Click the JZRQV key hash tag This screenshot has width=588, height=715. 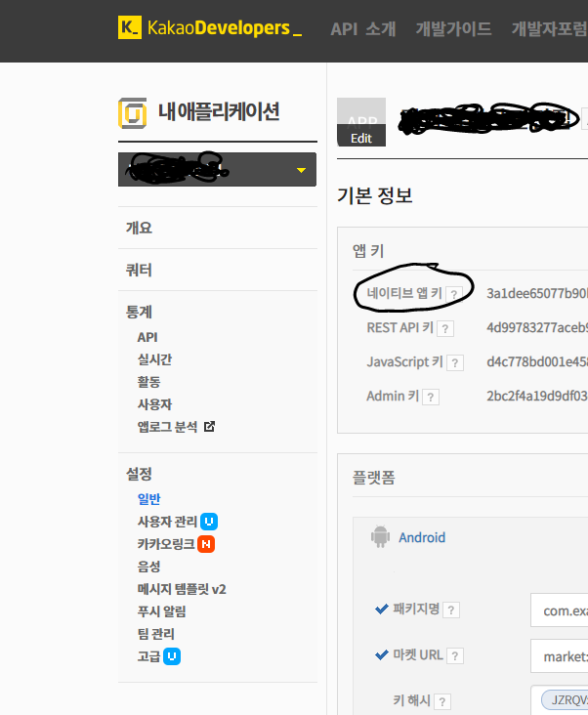pyautogui.click(x=565, y=700)
